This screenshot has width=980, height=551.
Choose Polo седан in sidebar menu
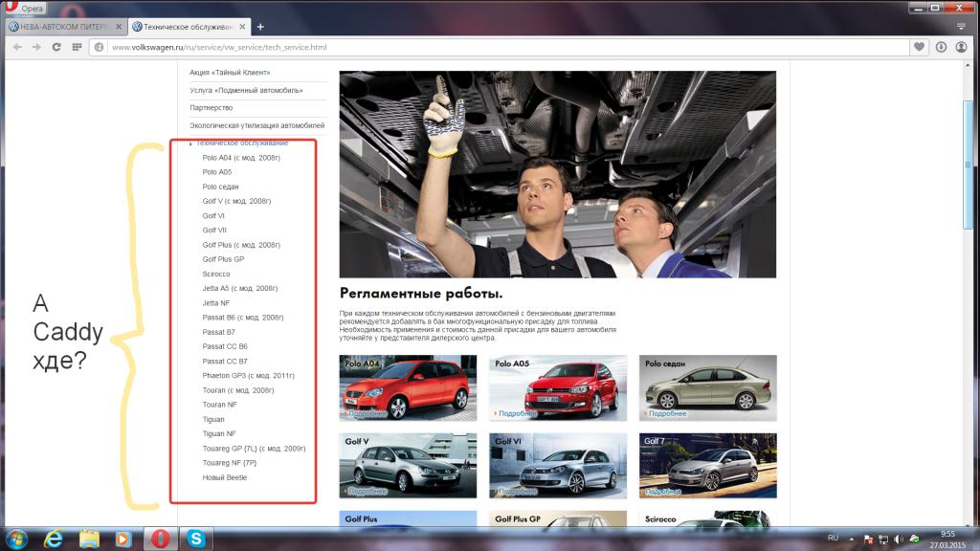tap(221, 187)
